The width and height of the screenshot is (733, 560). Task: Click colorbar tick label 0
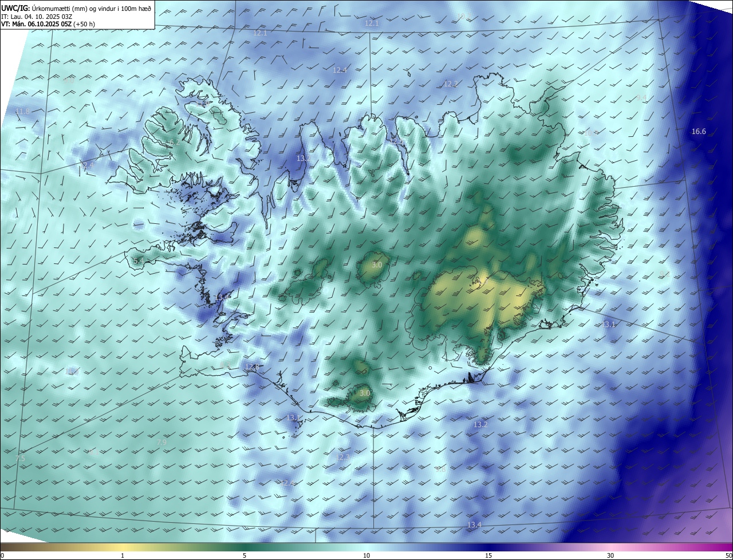(2, 556)
